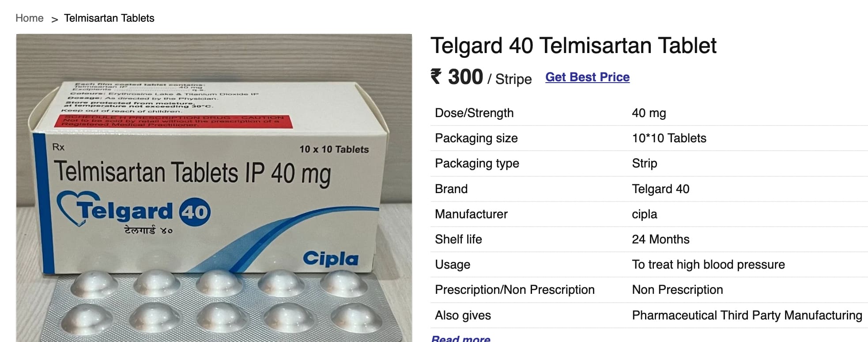Click Get Best Price link
This screenshot has width=868, height=342.
587,77
